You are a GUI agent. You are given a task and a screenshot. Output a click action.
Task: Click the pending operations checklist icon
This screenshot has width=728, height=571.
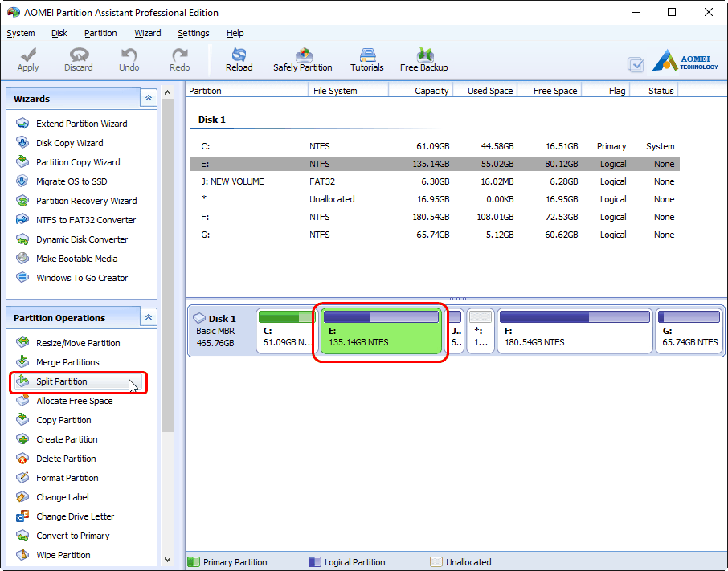[x=636, y=64]
